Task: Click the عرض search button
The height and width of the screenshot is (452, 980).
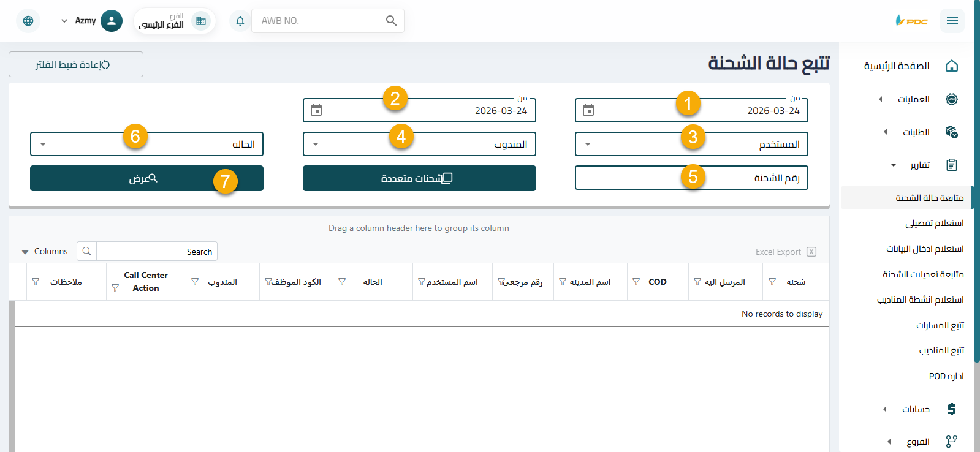Action: coord(146,178)
